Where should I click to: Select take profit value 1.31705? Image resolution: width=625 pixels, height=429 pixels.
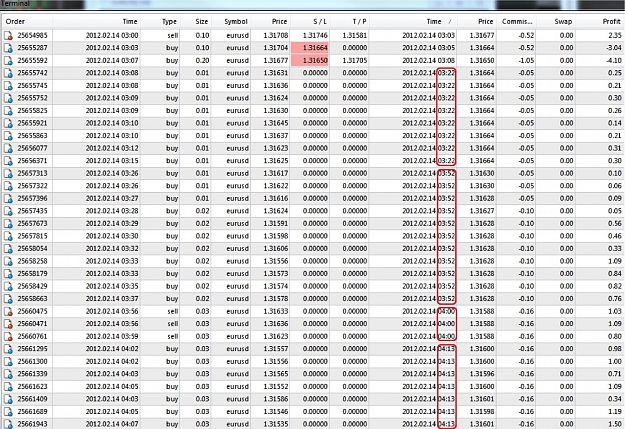pos(354,61)
